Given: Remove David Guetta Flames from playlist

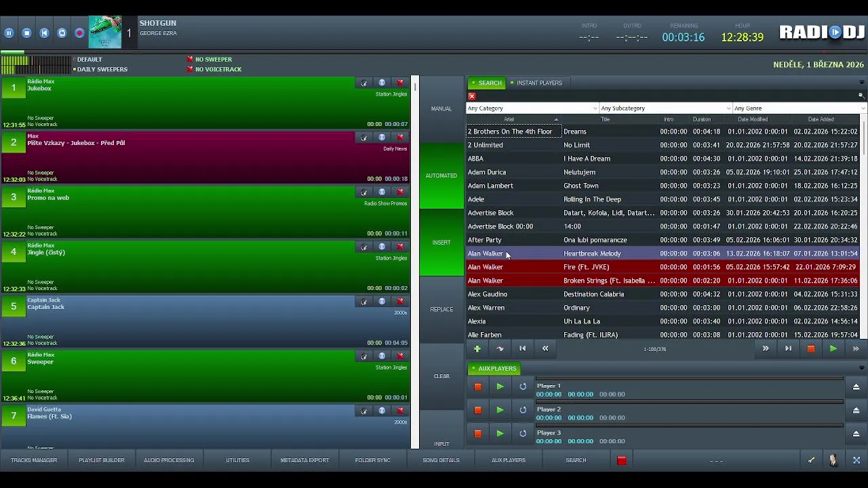Looking at the screenshot, I should pos(400,411).
